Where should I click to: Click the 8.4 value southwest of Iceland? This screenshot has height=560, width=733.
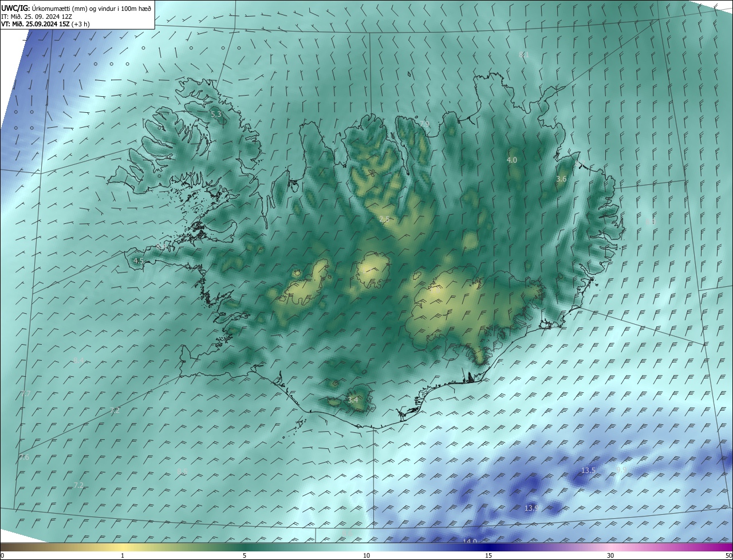[78, 360]
